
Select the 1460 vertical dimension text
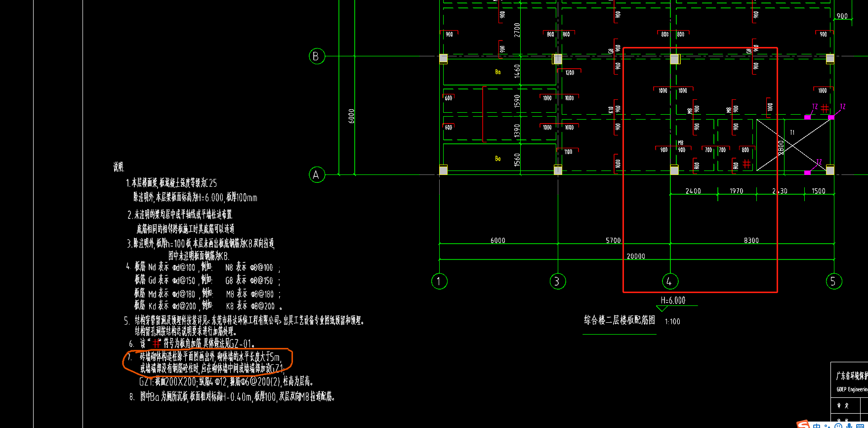(x=517, y=71)
